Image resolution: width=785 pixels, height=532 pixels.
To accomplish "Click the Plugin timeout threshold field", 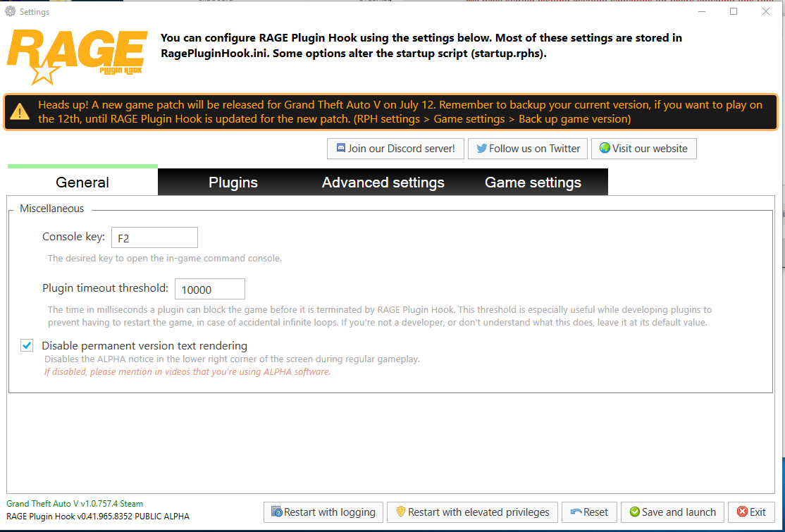I will tap(210, 290).
